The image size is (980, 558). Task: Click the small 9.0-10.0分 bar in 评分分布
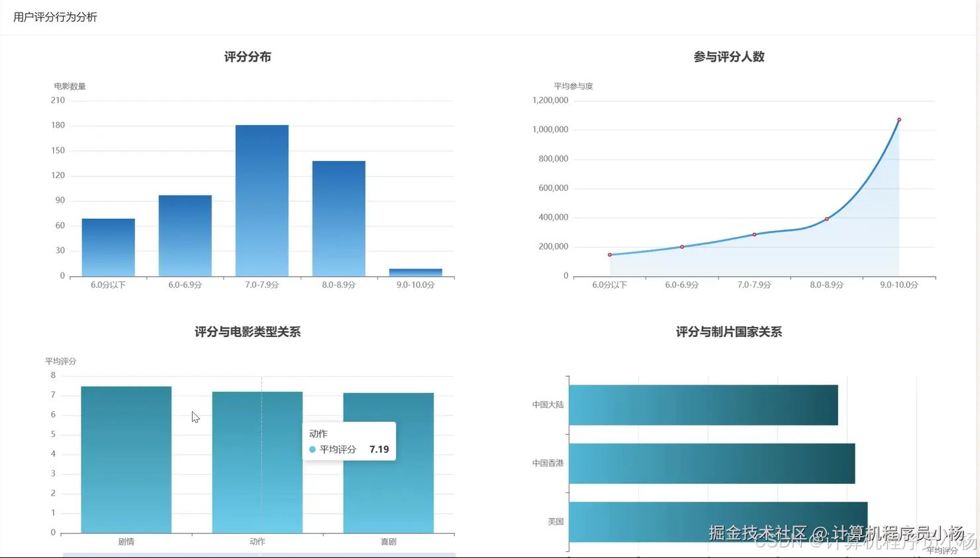click(x=416, y=273)
